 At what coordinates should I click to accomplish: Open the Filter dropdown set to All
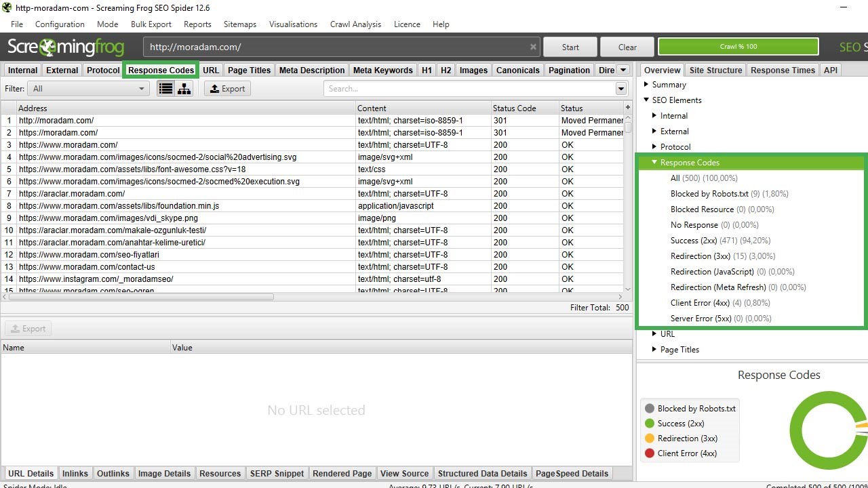[x=88, y=89]
